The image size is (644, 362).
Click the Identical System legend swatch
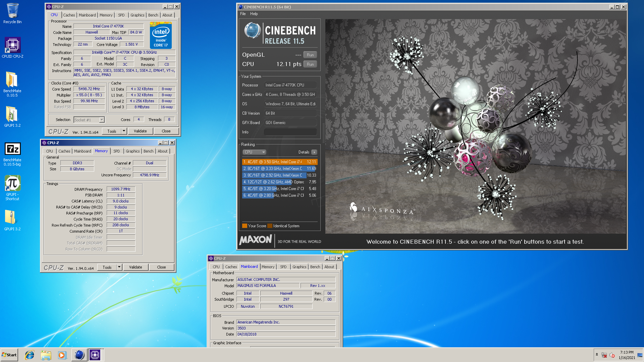(x=270, y=226)
